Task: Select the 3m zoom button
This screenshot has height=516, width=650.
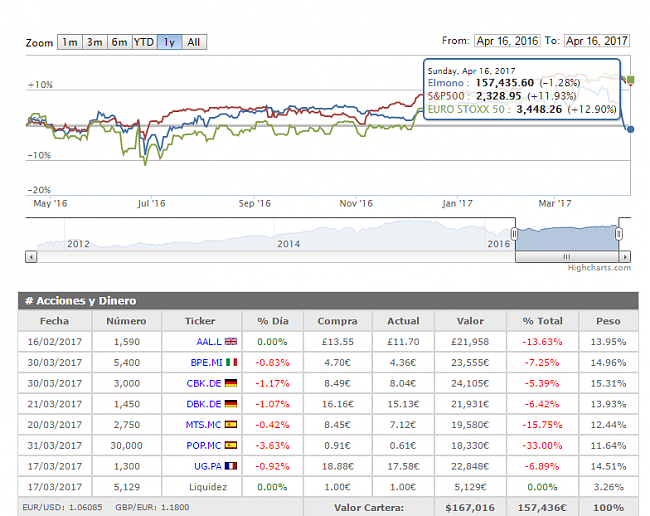Action: (x=95, y=42)
